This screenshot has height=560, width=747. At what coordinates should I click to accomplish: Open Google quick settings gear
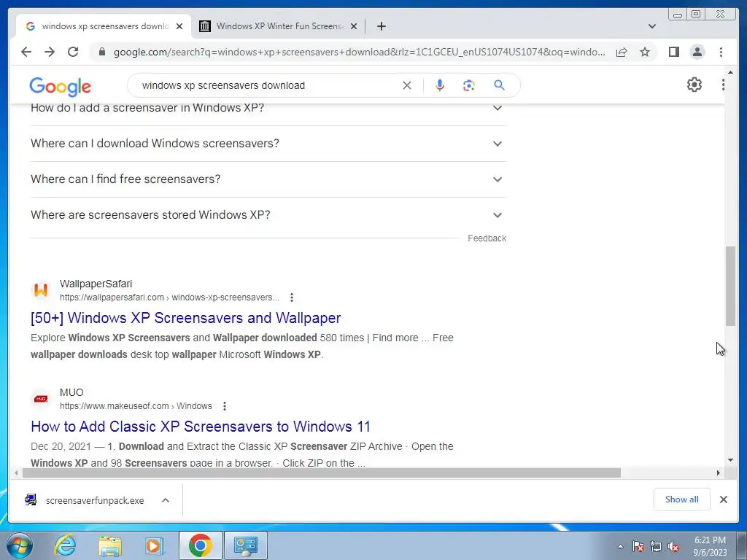point(694,85)
